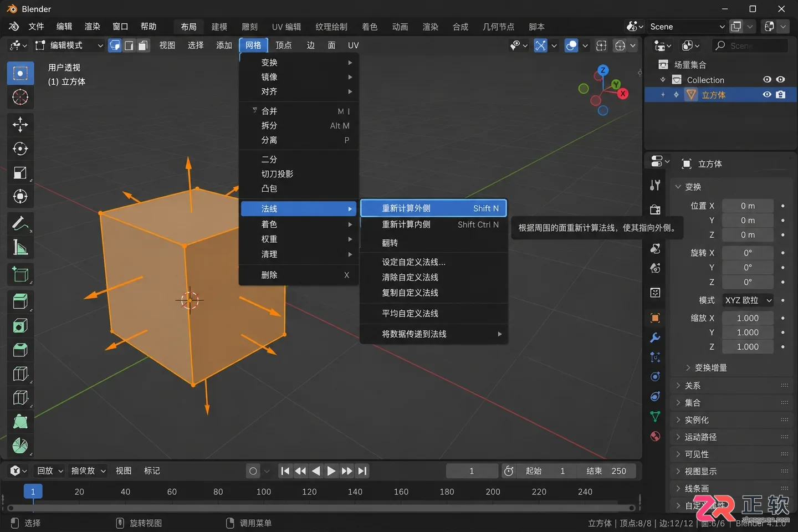Switch to the 建模 workspace tab
798x532 pixels.
pos(219,27)
